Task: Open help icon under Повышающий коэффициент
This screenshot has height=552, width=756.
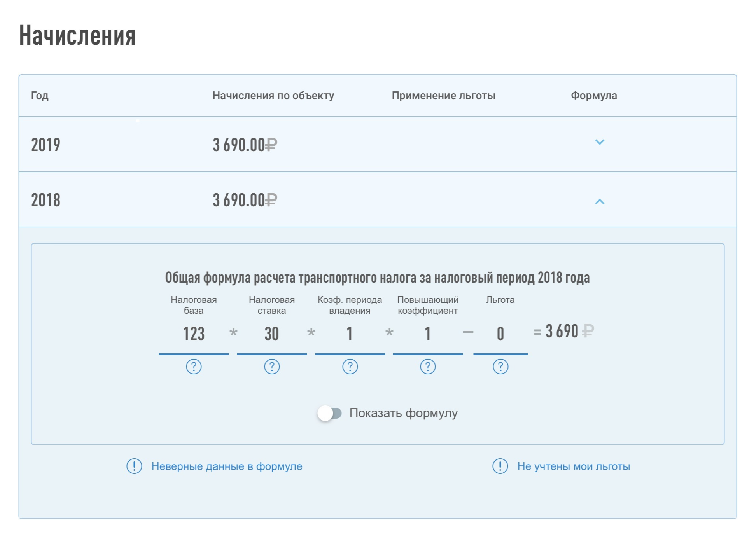Action: tap(428, 367)
